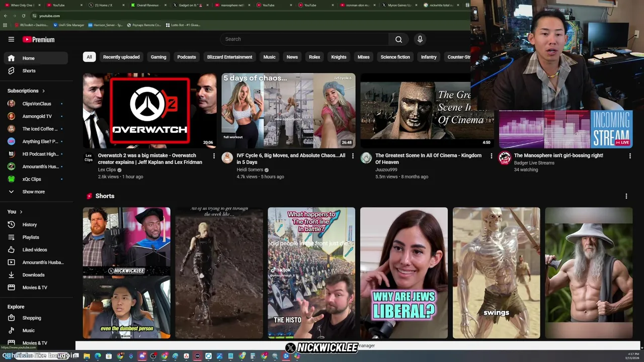
Task: Expand the Subscriptions section arrow
Action: 43,91
